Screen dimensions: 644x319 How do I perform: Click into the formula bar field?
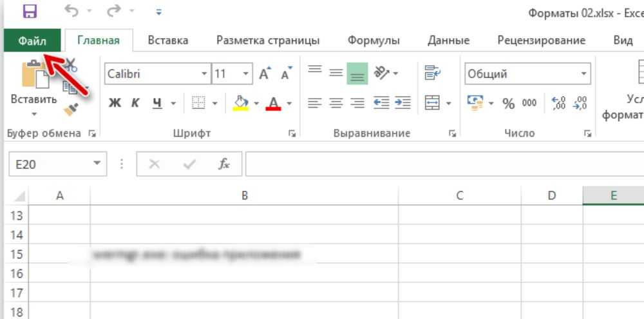click(445, 164)
